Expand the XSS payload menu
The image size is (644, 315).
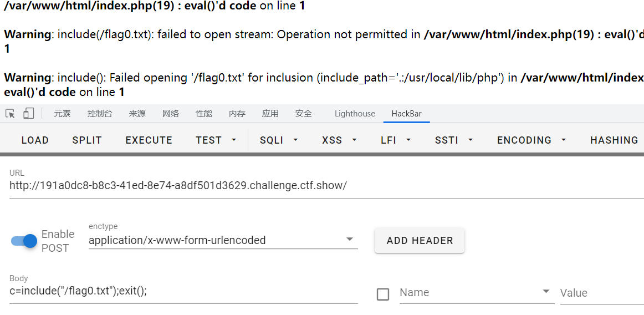[x=338, y=140]
